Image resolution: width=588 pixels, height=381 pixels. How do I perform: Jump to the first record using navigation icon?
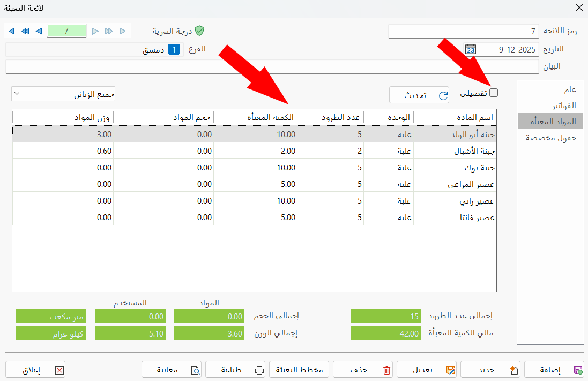(11, 31)
